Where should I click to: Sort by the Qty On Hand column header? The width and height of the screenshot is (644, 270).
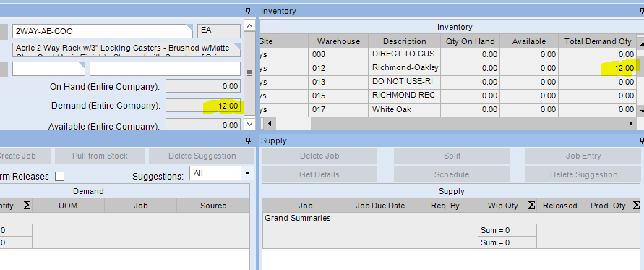[x=470, y=41]
